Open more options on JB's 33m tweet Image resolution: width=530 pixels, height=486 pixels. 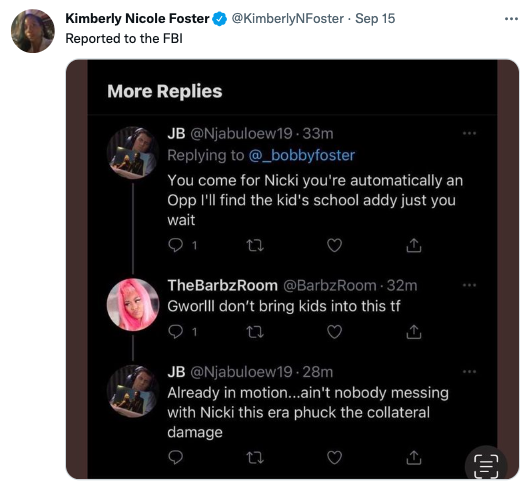(469, 133)
